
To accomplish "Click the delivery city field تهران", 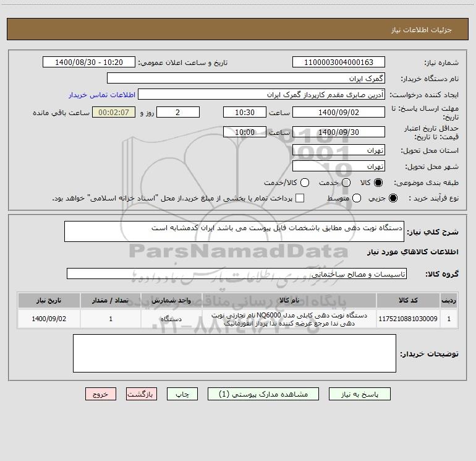I will (339, 166).
